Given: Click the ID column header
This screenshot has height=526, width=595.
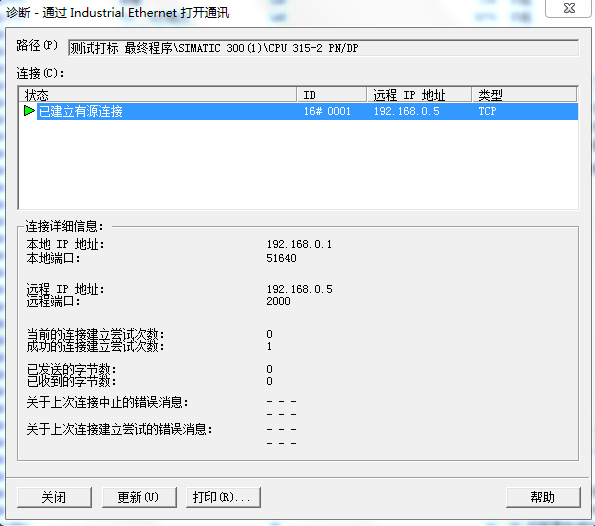Looking at the screenshot, I should tap(332, 94).
